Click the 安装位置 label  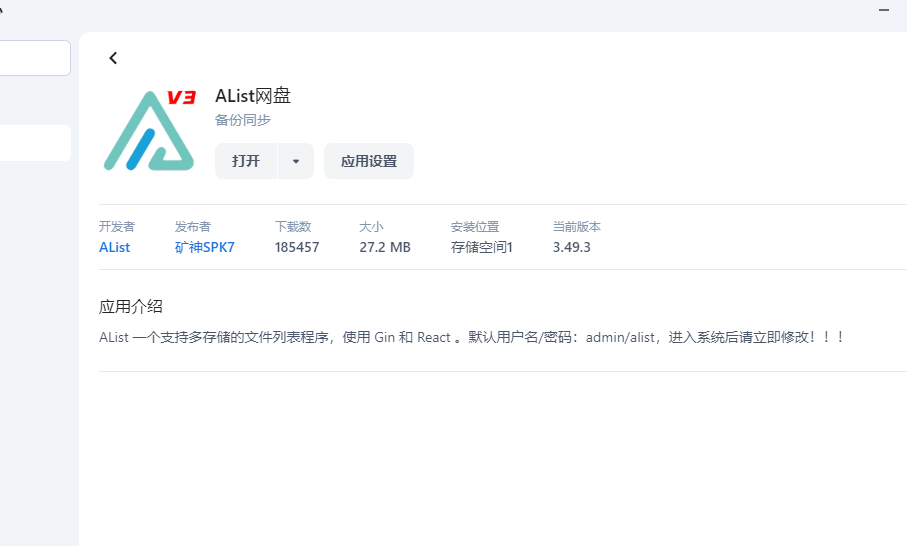click(475, 226)
